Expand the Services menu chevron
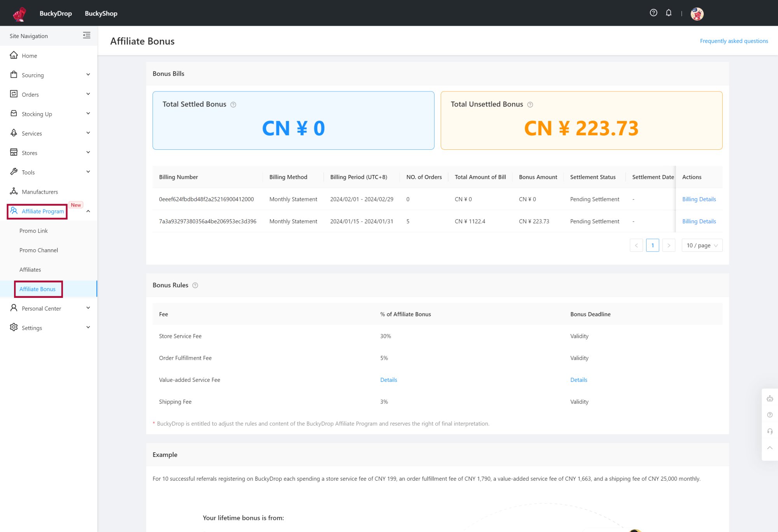Screen dimensions: 778x532 (88, 133)
